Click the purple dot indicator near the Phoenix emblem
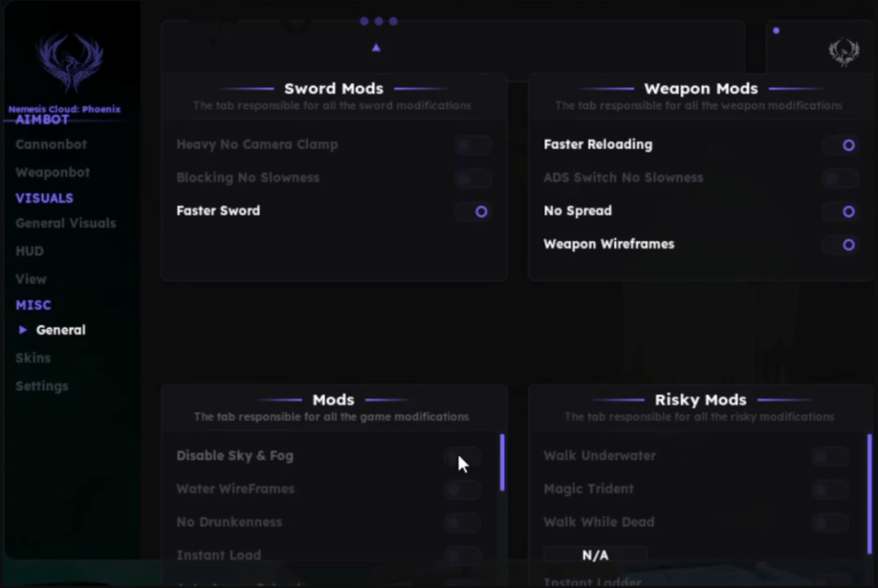Image resolution: width=878 pixels, height=588 pixels. tap(776, 31)
